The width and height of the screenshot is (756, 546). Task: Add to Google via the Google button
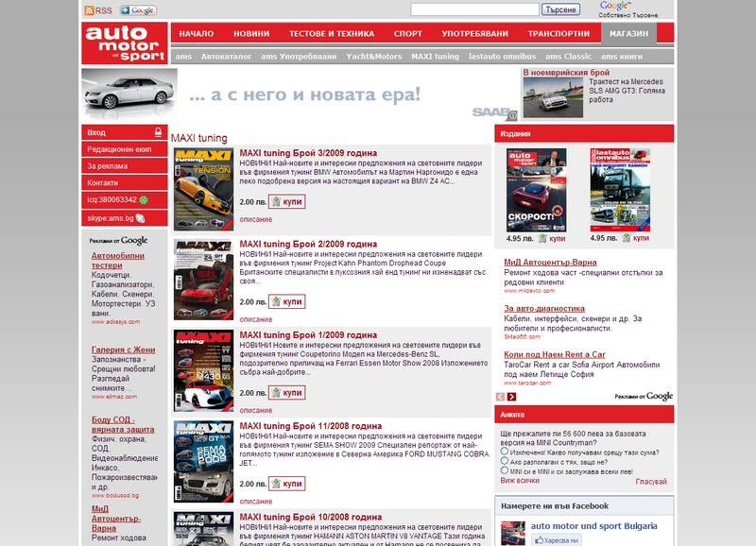pos(138,10)
